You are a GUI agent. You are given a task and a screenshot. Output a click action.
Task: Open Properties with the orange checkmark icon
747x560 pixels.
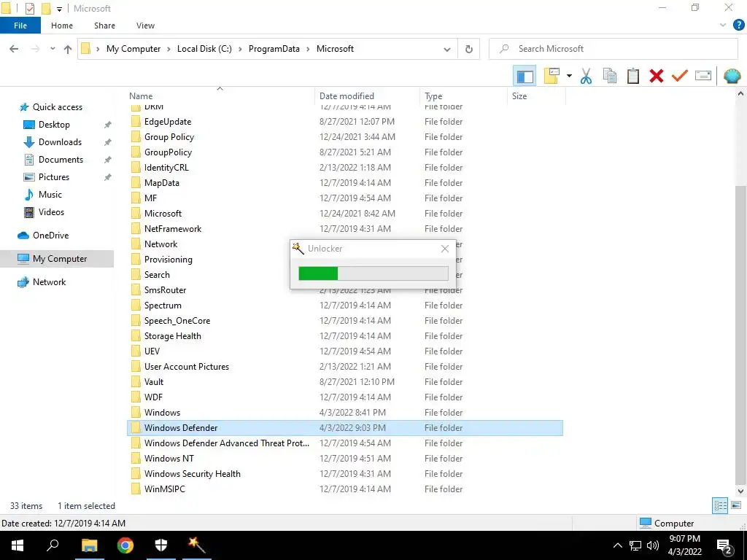tap(679, 76)
